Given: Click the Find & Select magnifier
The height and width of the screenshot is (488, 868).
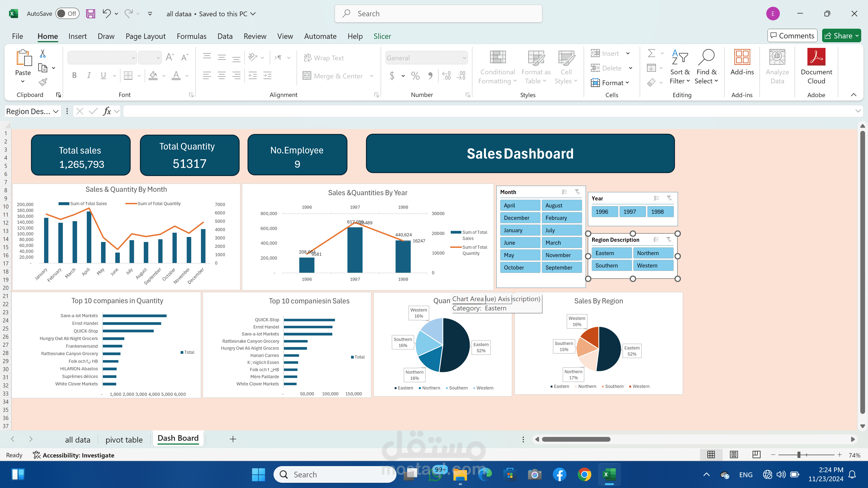Looking at the screenshot, I should point(706,66).
